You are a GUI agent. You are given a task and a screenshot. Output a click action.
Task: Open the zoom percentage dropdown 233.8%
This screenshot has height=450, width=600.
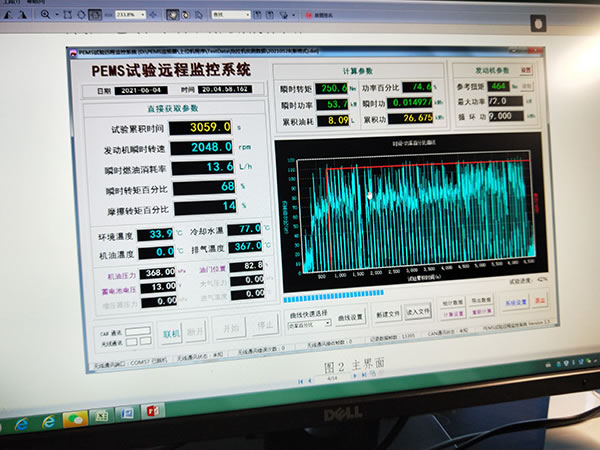tap(131, 15)
